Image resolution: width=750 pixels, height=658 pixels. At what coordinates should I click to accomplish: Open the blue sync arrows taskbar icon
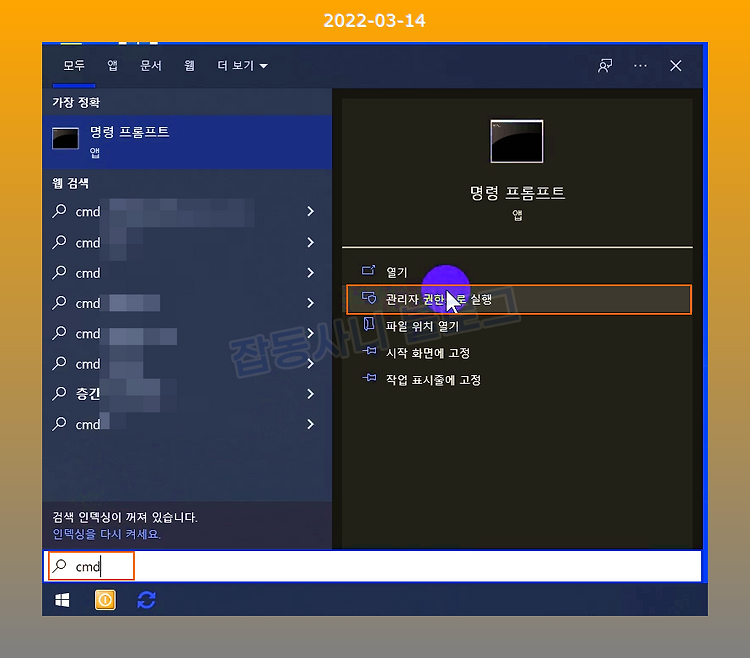pos(146,600)
